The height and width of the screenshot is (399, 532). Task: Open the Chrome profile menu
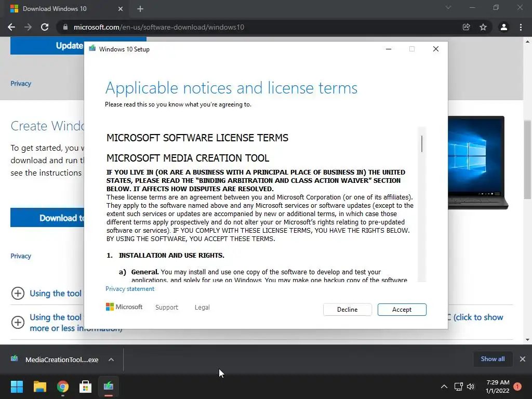504,27
